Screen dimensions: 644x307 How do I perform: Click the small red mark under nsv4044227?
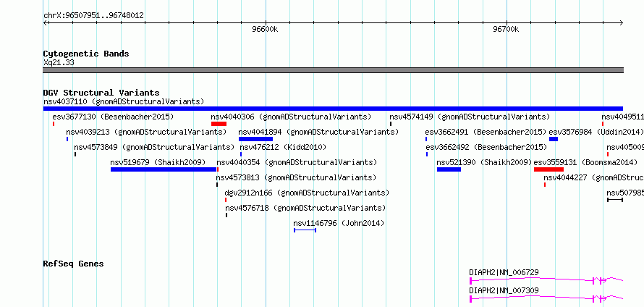[545, 185]
